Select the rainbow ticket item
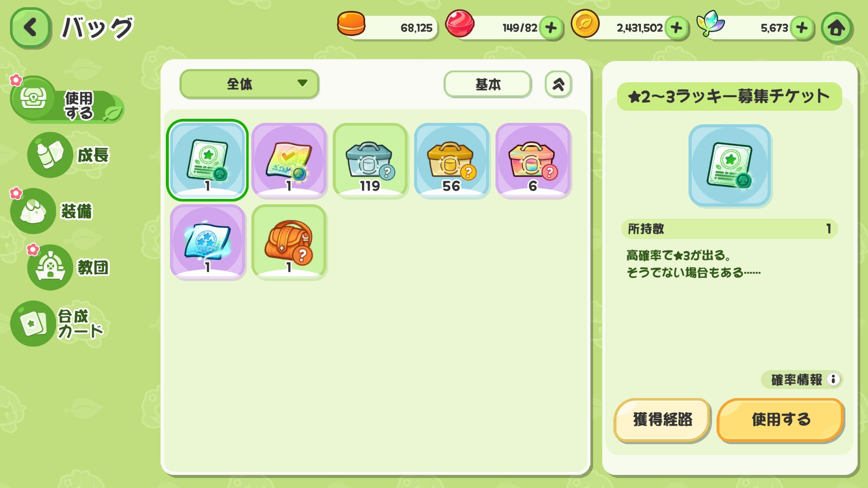This screenshot has width=868, height=488. click(289, 160)
